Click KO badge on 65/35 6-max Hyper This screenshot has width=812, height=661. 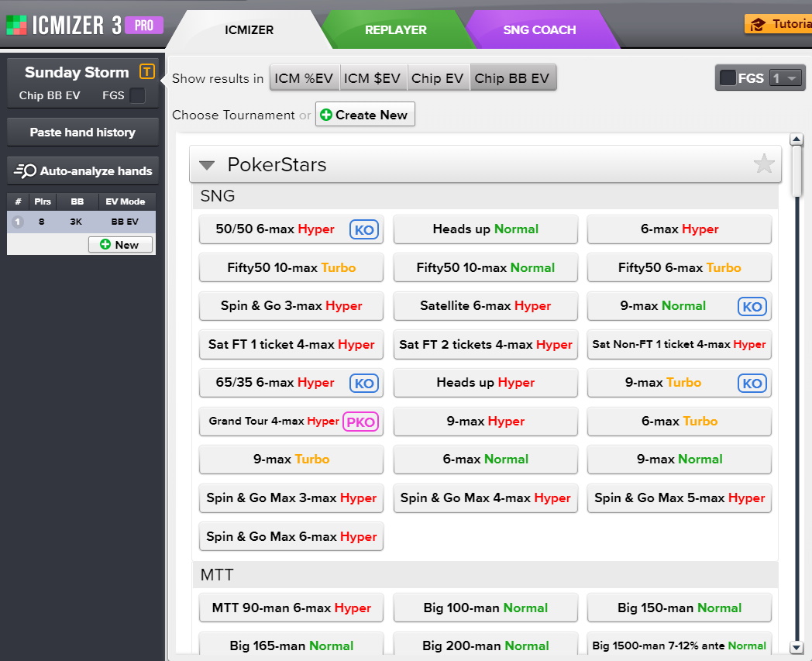364,383
